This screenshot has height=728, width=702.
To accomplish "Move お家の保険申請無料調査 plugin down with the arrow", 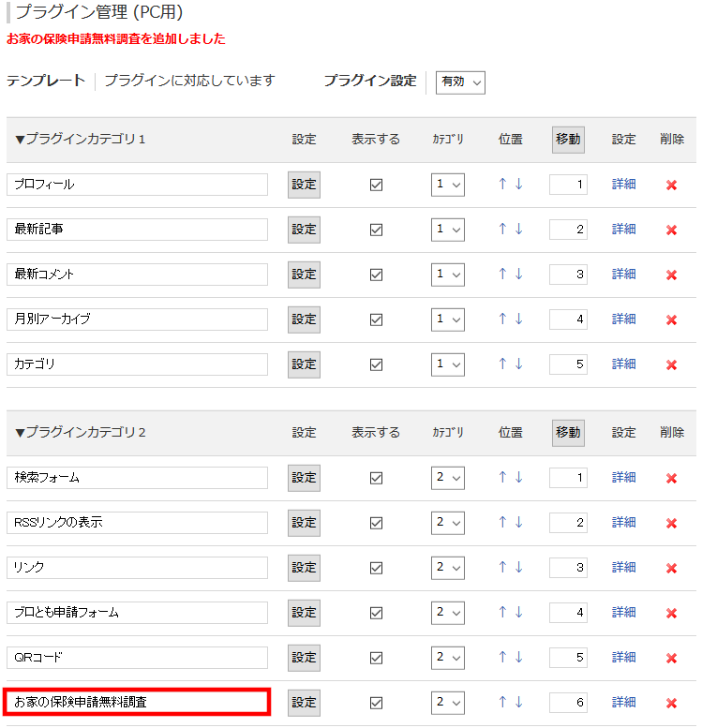I will click(519, 703).
